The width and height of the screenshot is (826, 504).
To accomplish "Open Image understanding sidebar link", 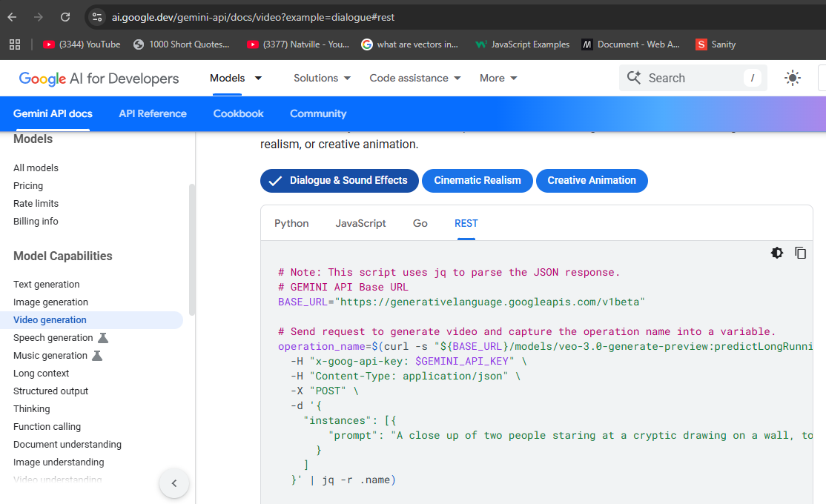I will (59, 462).
